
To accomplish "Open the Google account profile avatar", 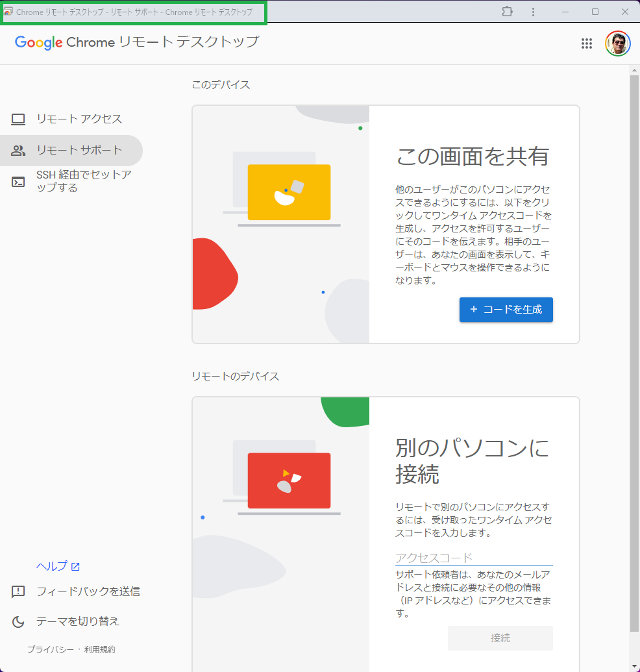I will point(618,44).
